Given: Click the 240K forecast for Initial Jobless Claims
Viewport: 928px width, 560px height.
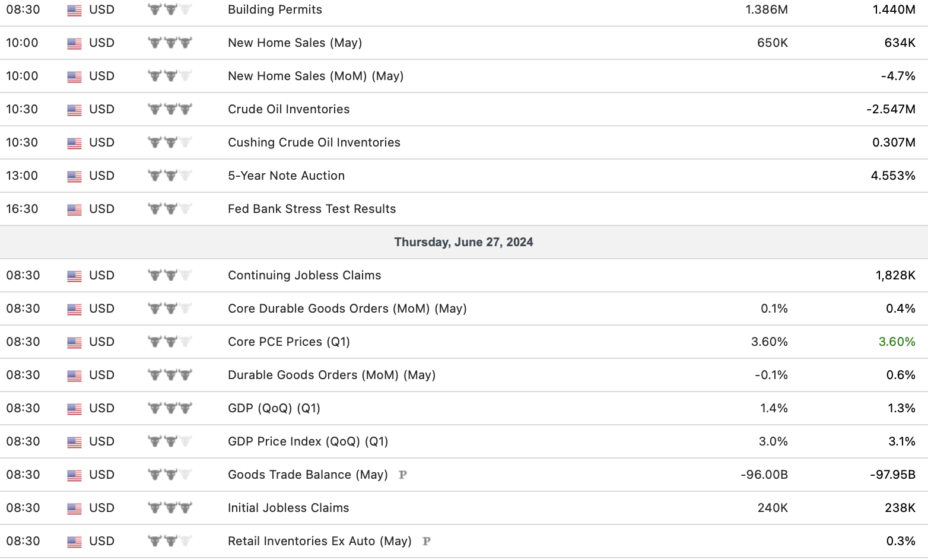Looking at the screenshot, I should pos(773,508).
